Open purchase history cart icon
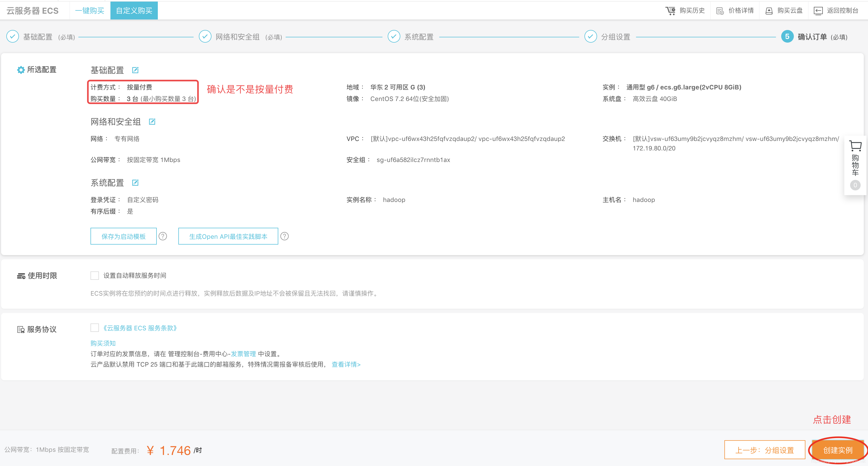868x466 pixels. 670,11
